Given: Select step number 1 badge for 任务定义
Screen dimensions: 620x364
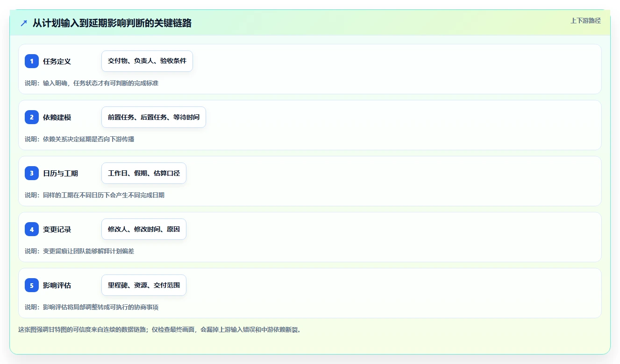Looking at the screenshot, I should (32, 61).
